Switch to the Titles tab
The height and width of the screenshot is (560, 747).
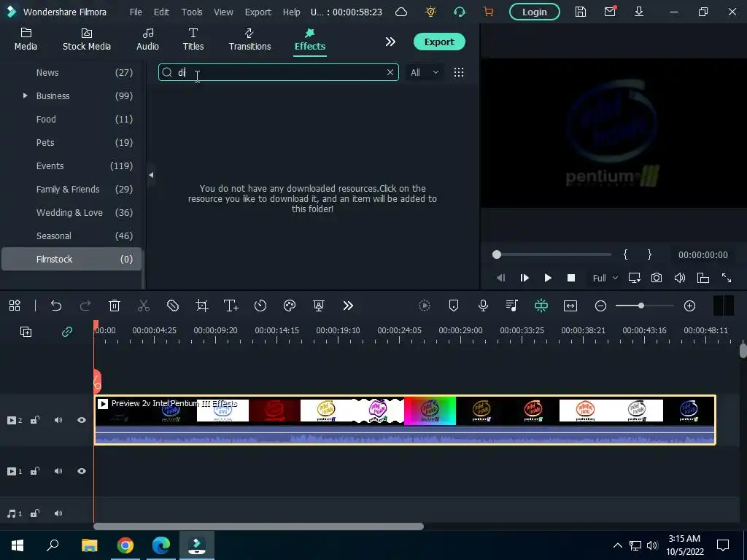[193, 39]
